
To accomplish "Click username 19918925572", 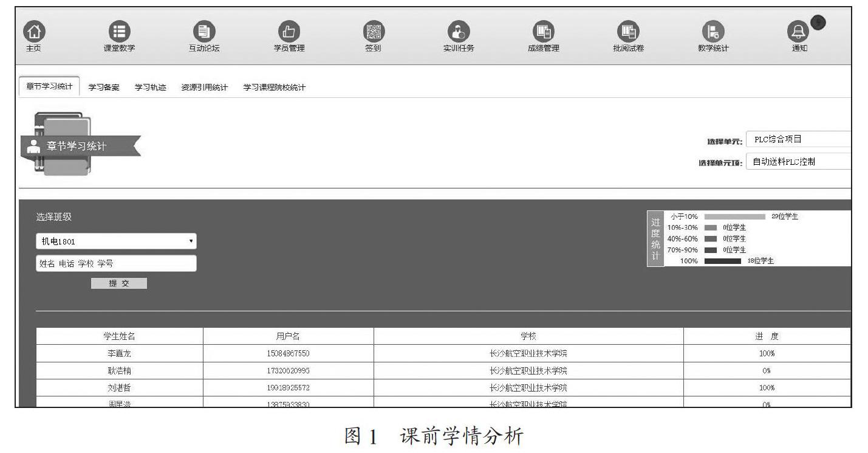I will (x=289, y=387).
